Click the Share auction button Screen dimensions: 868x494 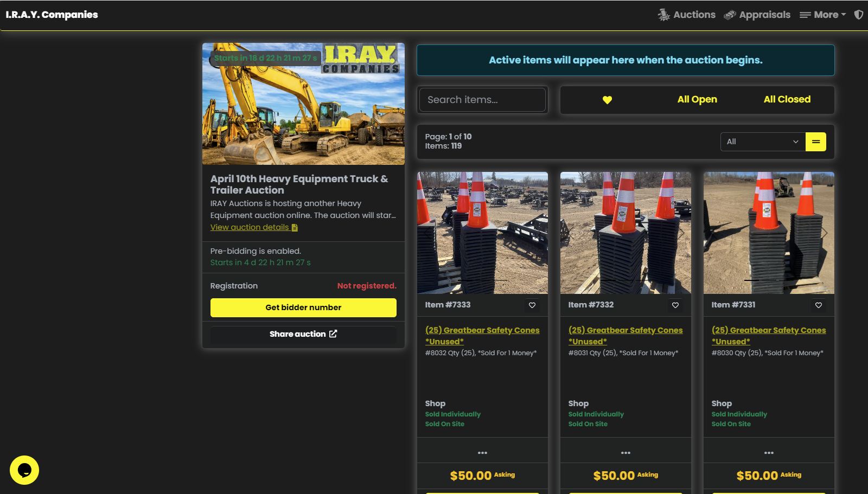pos(303,334)
